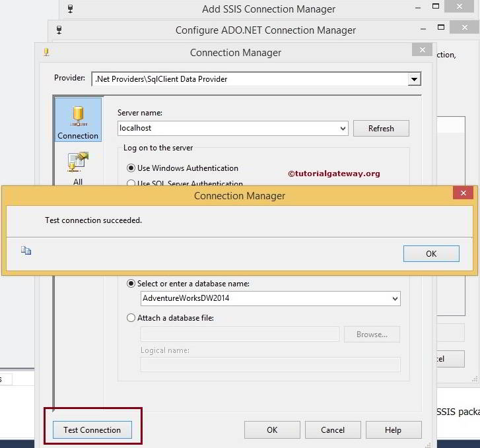Expand the AdventureWorksDW2014 database dropdown
The height and width of the screenshot is (448, 480).
point(395,299)
